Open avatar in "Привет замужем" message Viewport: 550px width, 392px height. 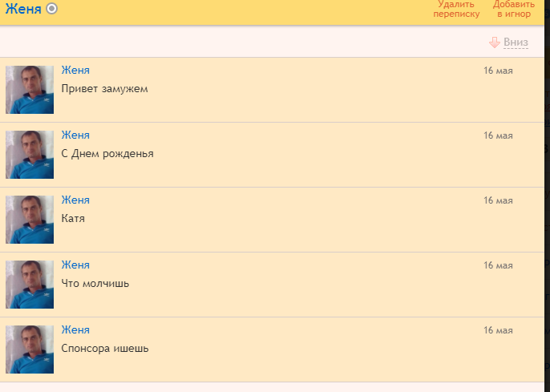(x=30, y=90)
